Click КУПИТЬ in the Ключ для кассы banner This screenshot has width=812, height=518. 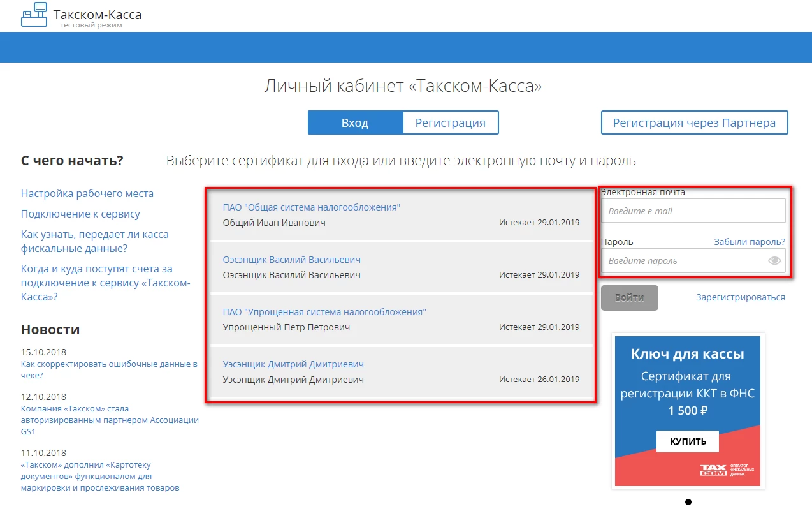(x=688, y=441)
